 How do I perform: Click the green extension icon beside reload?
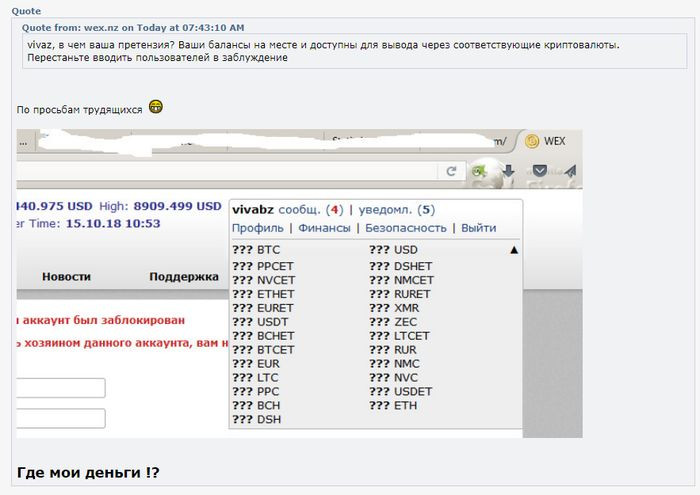point(479,171)
